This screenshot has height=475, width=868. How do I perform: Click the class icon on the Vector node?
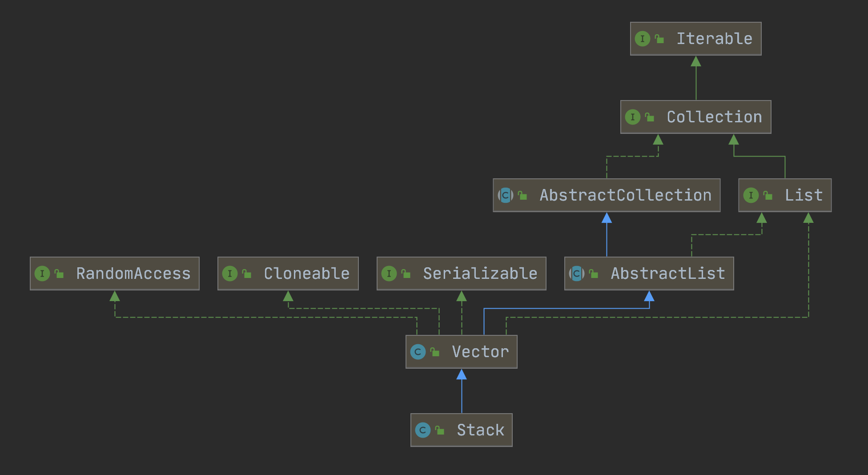pyautogui.click(x=418, y=352)
